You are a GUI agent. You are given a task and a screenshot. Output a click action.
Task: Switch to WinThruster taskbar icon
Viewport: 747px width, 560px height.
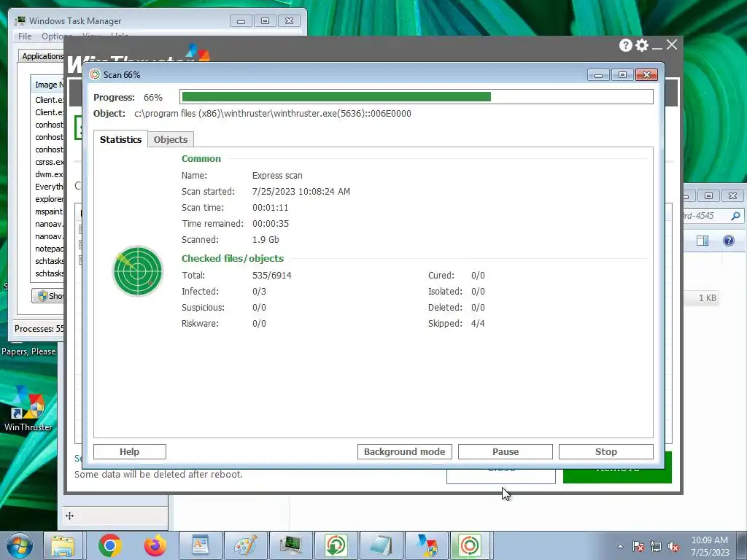[426, 545]
